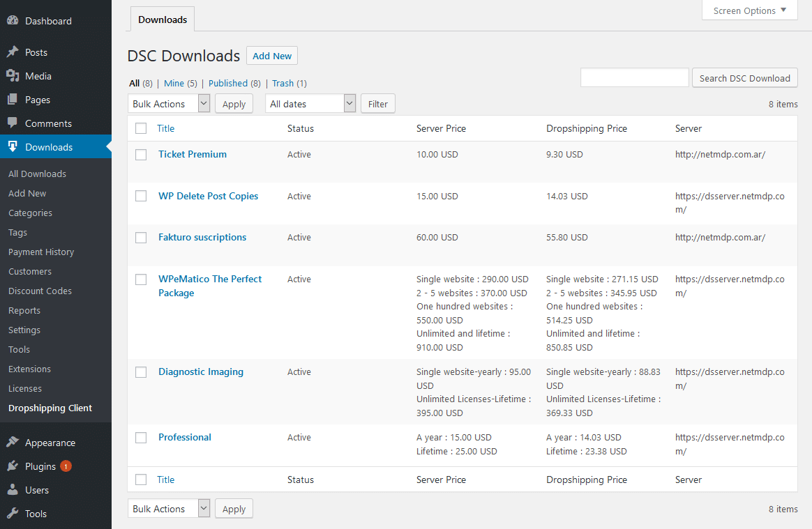Select all downloads via the header checkbox
This screenshot has height=529, width=812.
141,128
